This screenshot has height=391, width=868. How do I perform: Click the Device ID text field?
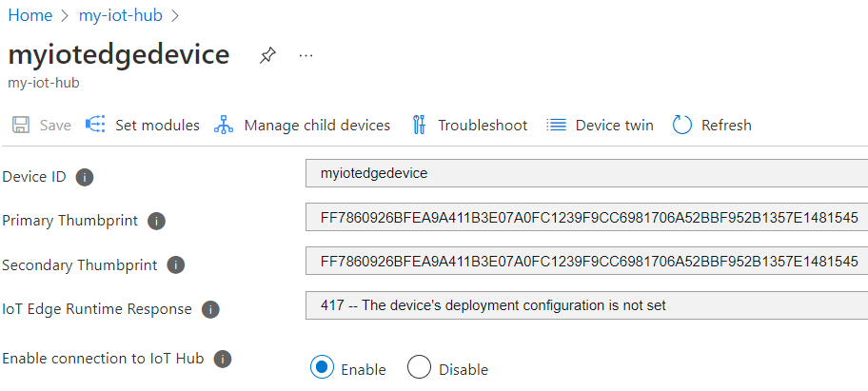(586, 173)
